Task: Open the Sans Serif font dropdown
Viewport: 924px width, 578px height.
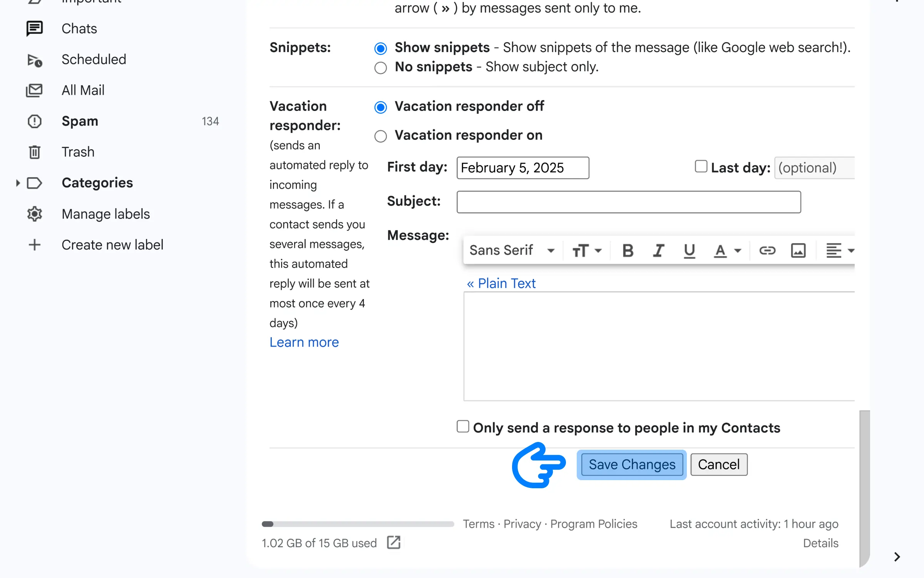Action: click(x=512, y=250)
